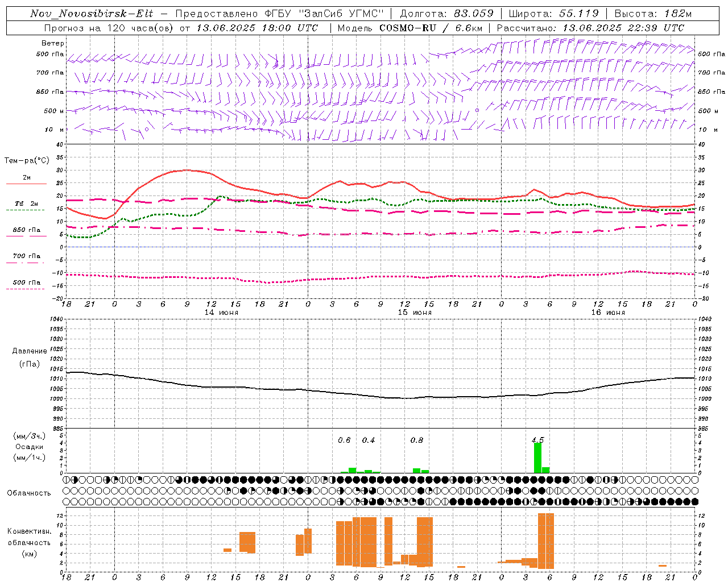
Task: Click the solid red 2м legend line
Action: [x=26, y=184]
